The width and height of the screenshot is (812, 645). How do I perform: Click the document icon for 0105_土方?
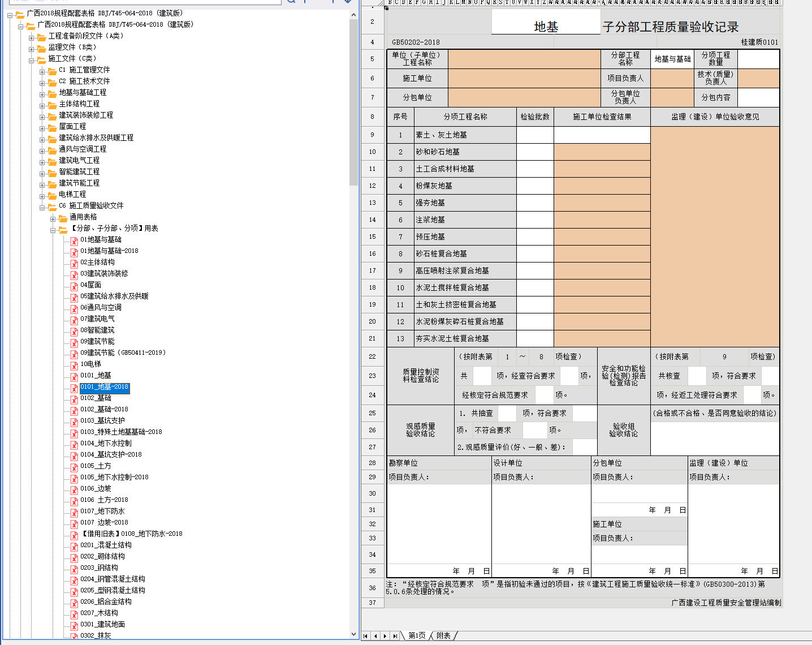tap(74, 467)
